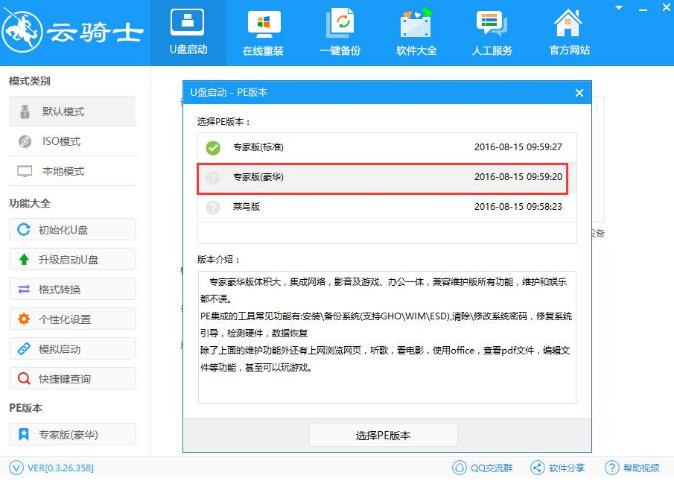This screenshot has width=674, height=485.
Task: Click the 专家版(豪华) PE version button in the sidebar
Action: tap(72, 434)
